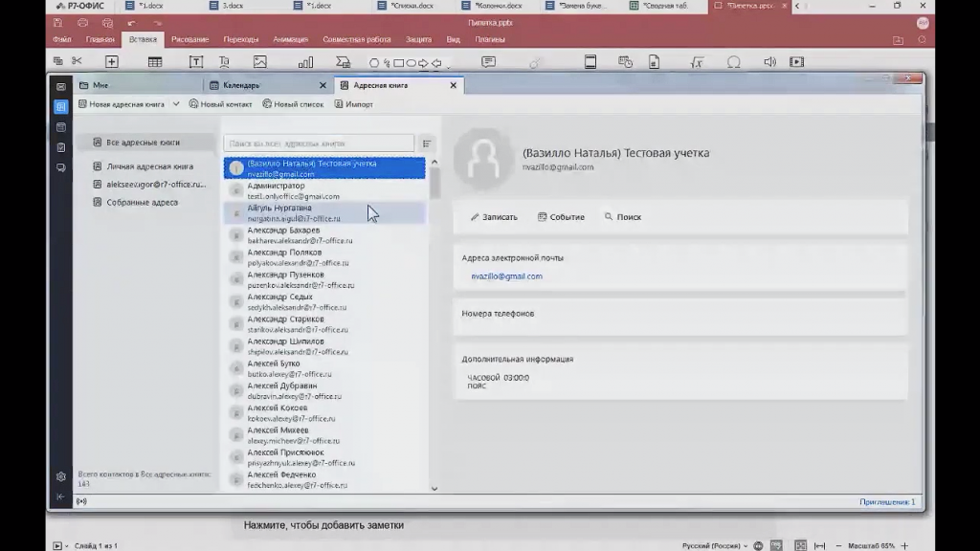Insert an equation using the square-root icon
This screenshot has height=551, width=980.
697,62
